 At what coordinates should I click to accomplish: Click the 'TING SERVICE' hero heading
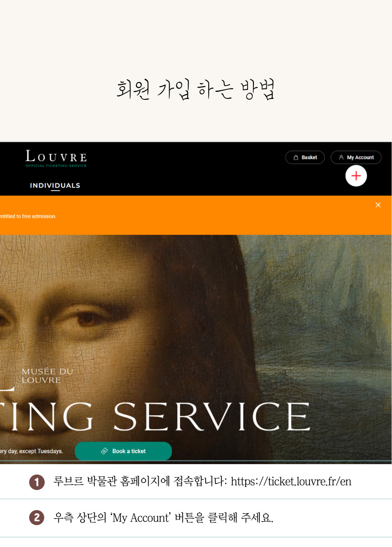coord(155,416)
